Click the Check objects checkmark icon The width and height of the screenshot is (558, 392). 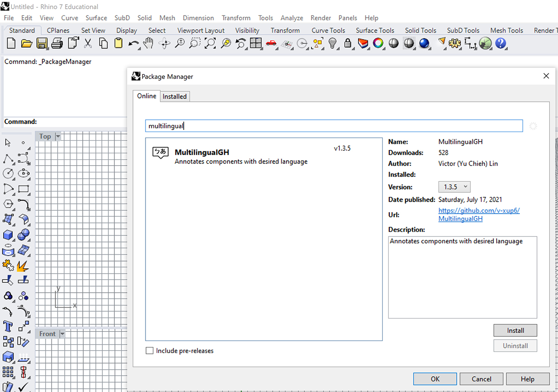point(24,386)
